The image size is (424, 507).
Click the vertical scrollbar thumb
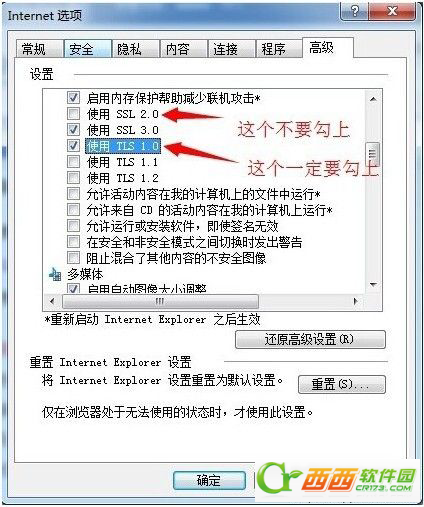(372, 153)
